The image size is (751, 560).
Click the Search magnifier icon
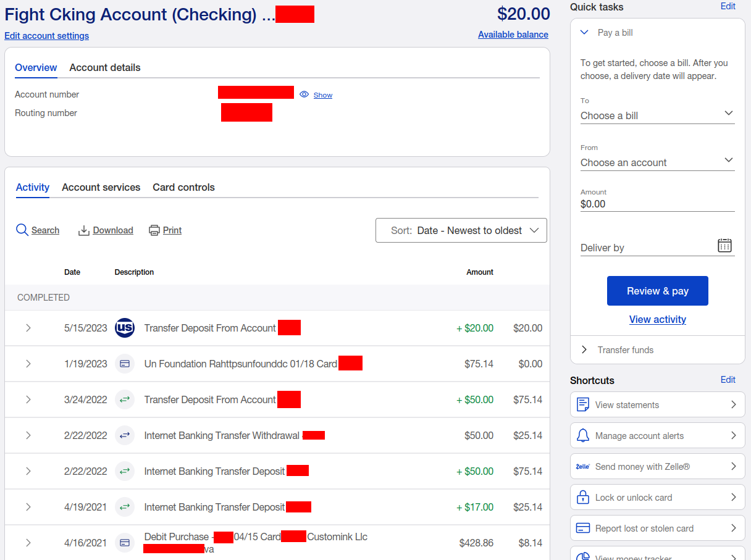coord(22,230)
